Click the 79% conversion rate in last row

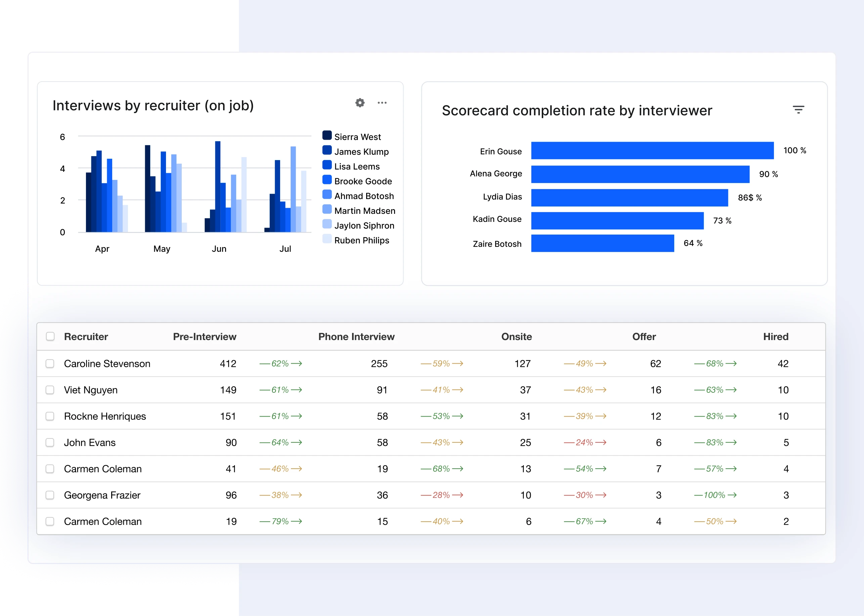[x=280, y=521]
